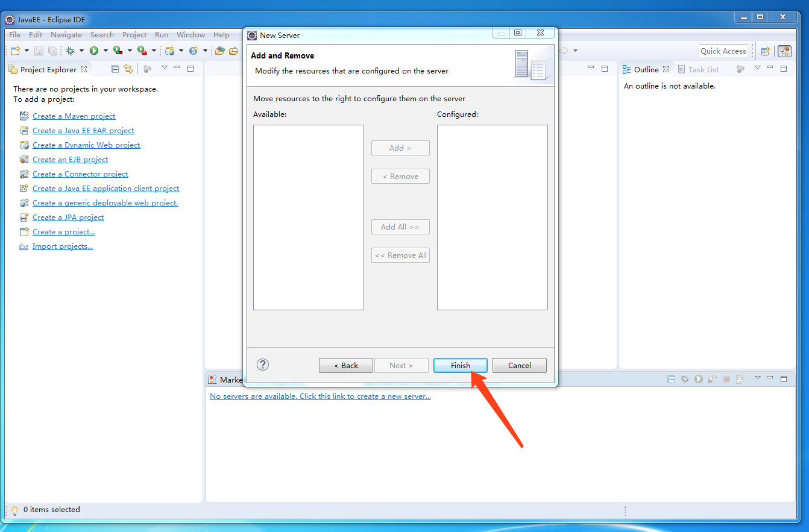Click the New Servlet 'S' icon
Viewport: 809px width, 532px height.
pyautogui.click(x=194, y=51)
